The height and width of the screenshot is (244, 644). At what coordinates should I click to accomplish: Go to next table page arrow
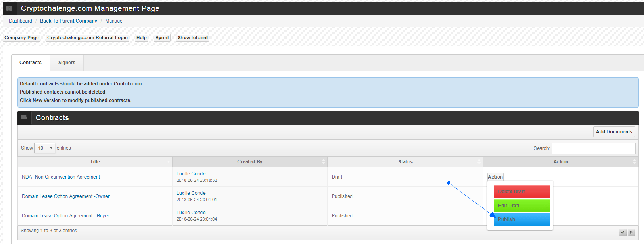coord(632,233)
